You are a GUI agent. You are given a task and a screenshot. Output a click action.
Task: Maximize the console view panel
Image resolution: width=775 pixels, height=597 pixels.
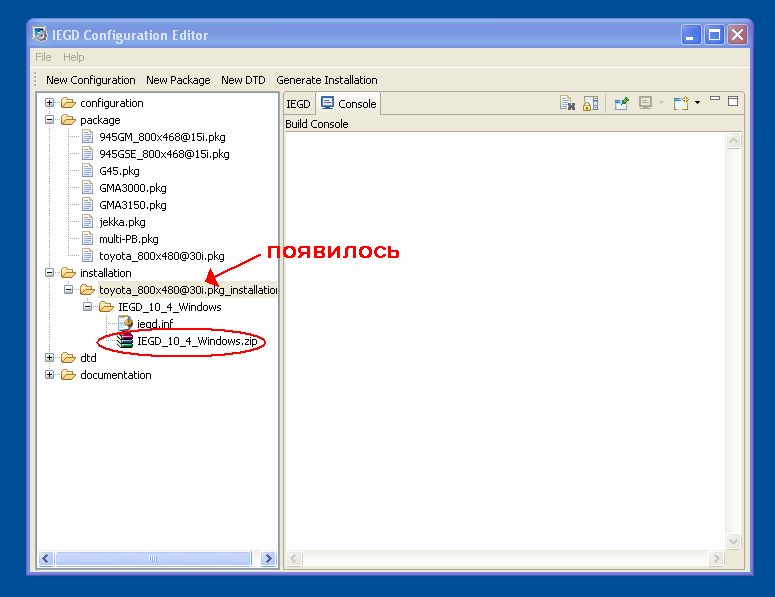pos(733,101)
